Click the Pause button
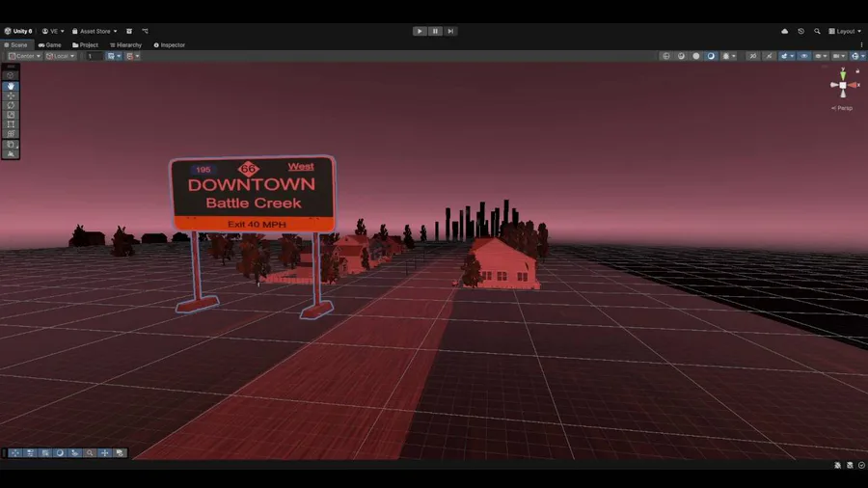Screen dimensions: 868x488 point(435,31)
